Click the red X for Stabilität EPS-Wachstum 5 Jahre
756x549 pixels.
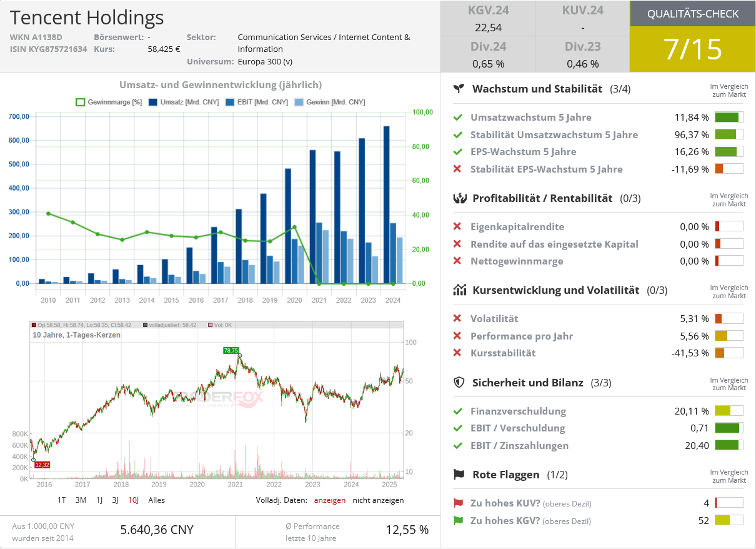coord(457,169)
